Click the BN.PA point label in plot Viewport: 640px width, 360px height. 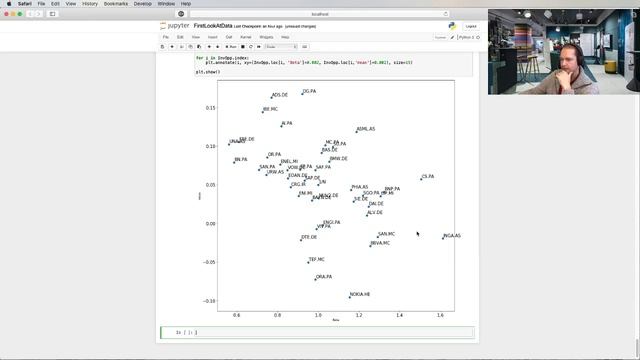point(241,159)
